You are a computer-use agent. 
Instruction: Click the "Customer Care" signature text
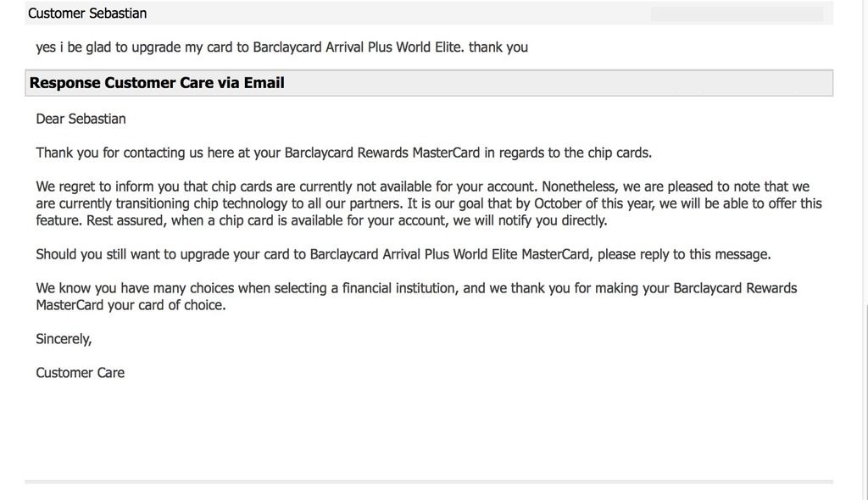coord(80,373)
